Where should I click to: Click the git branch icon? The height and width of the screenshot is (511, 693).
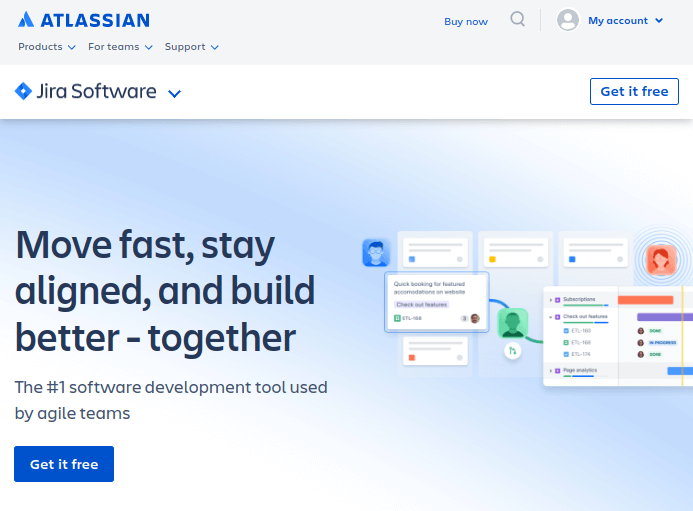(x=512, y=351)
